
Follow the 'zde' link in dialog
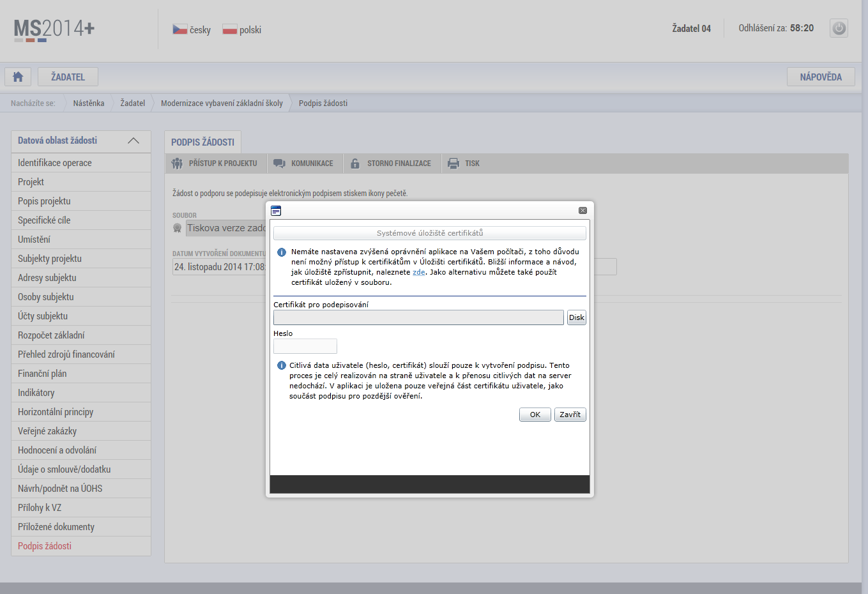point(419,272)
